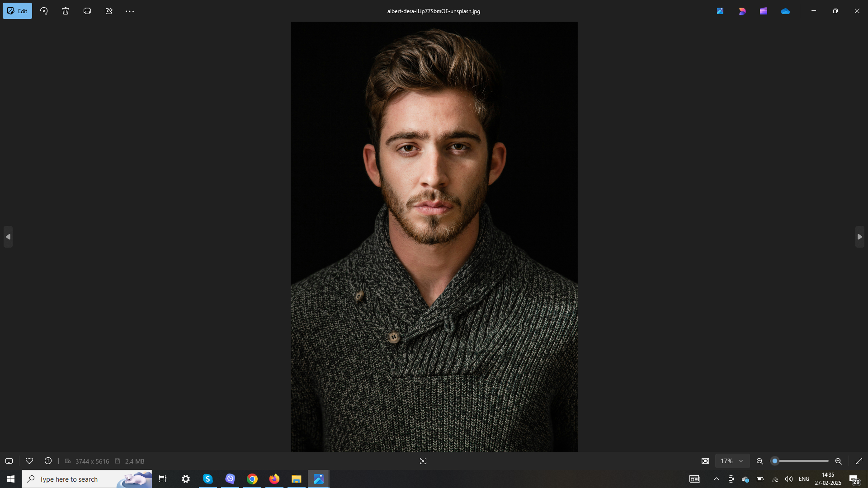Open the network Wi-Fi tray icon

[x=775, y=479]
